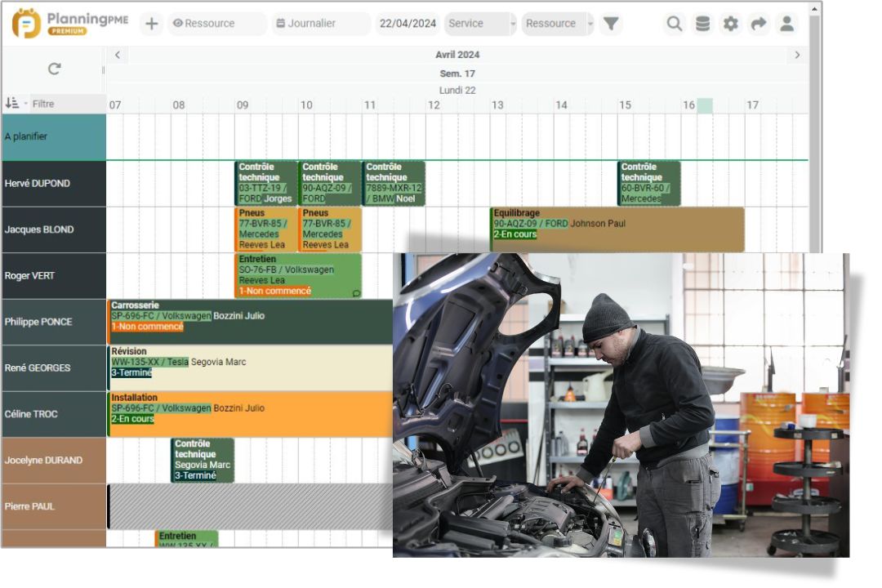
Task: Open Contrôle technique task 03-TTZ-19 FORD Jorges
Action: [x=266, y=184]
